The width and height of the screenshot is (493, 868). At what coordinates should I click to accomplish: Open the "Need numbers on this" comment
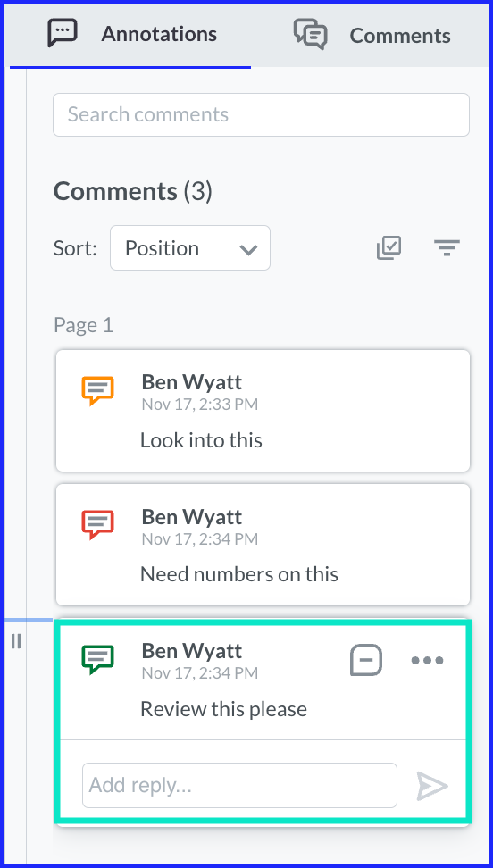pos(263,545)
